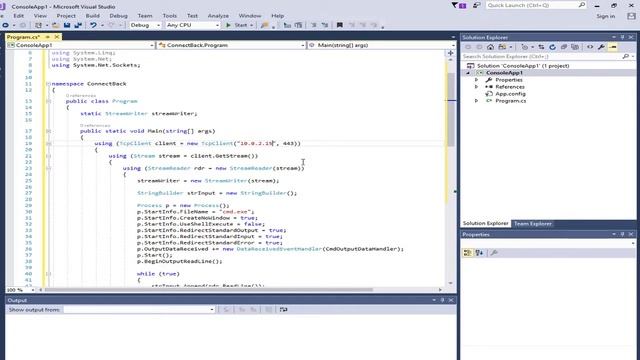Toggle auto-hide pin on Properties panel
The width and height of the screenshot is (640, 360).
click(622, 234)
